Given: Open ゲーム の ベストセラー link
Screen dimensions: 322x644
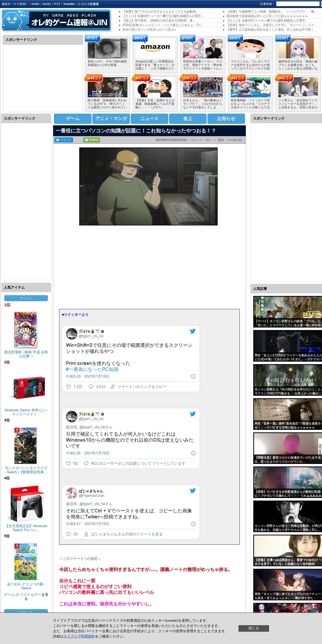Looking at the screenshot, I should tap(23, 595).
